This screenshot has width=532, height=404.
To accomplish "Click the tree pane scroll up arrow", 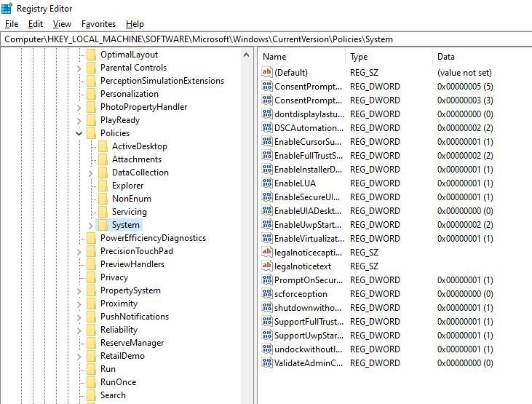I will 246,55.
